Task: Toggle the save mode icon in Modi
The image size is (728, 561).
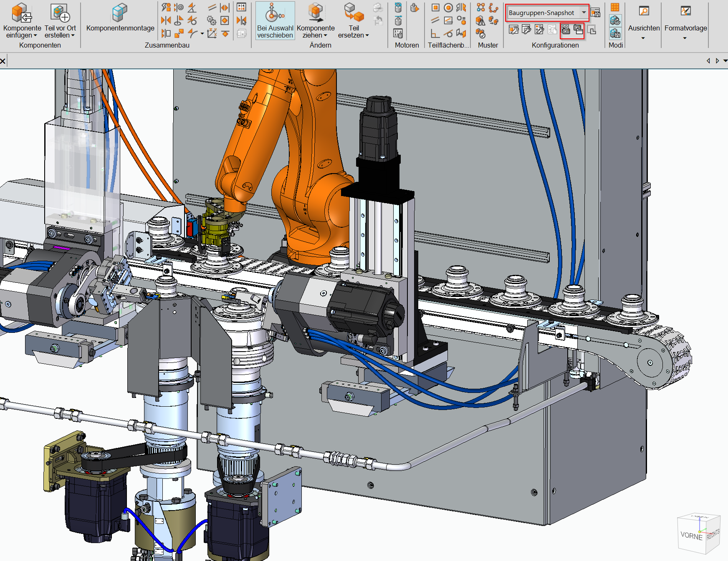Action: [615, 33]
